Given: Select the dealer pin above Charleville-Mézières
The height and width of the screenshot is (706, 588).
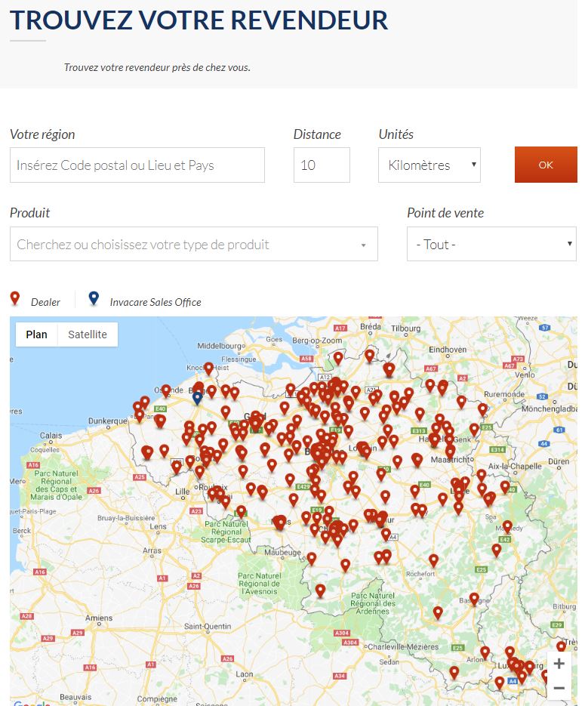Looking at the screenshot, I should tap(438, 612).
